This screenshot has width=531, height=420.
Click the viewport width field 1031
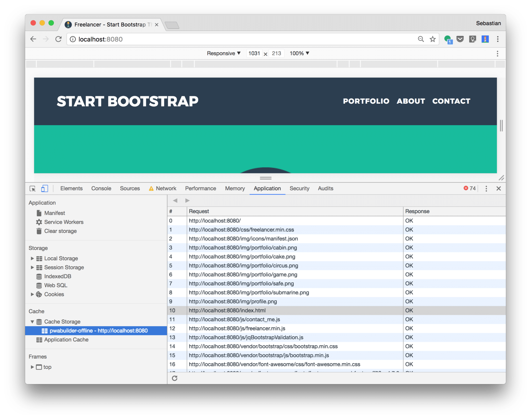tap(254, 53)
